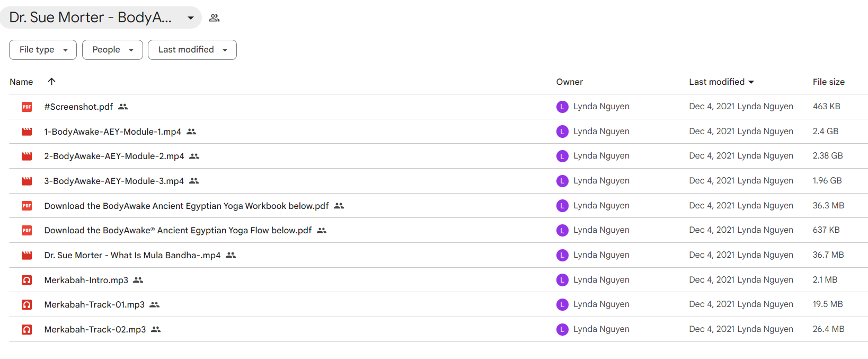Open the File type filter dropdown
Viewport: 868px width, 359px height.
(43, 50)
